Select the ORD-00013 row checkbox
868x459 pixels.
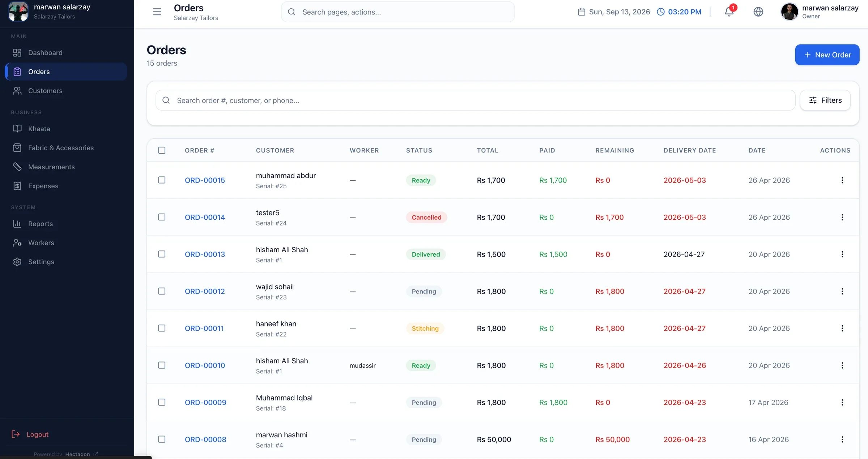162,254
